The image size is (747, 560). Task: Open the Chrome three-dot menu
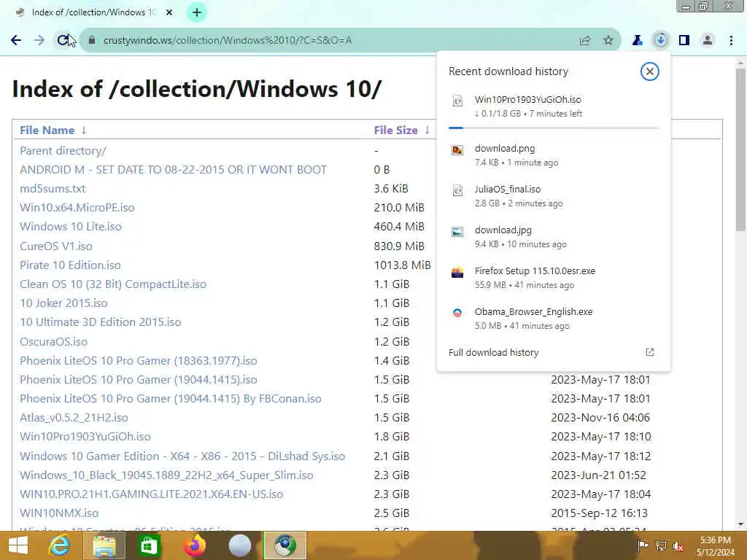coord(731,41)
